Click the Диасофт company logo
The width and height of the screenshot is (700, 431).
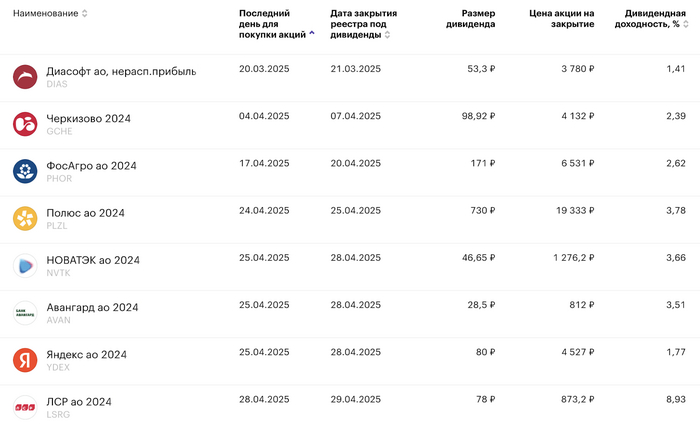pyautogui.click(x=25, y=77)
